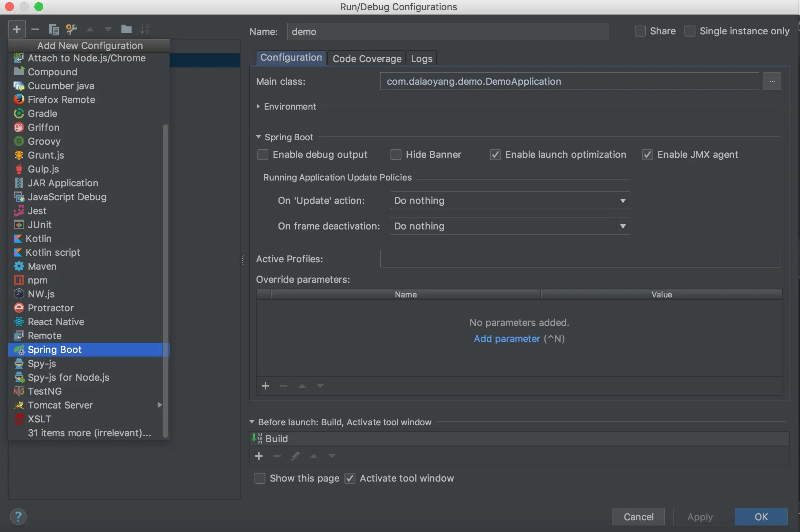Add a before-launch task with plus icon

coord(259,456)
